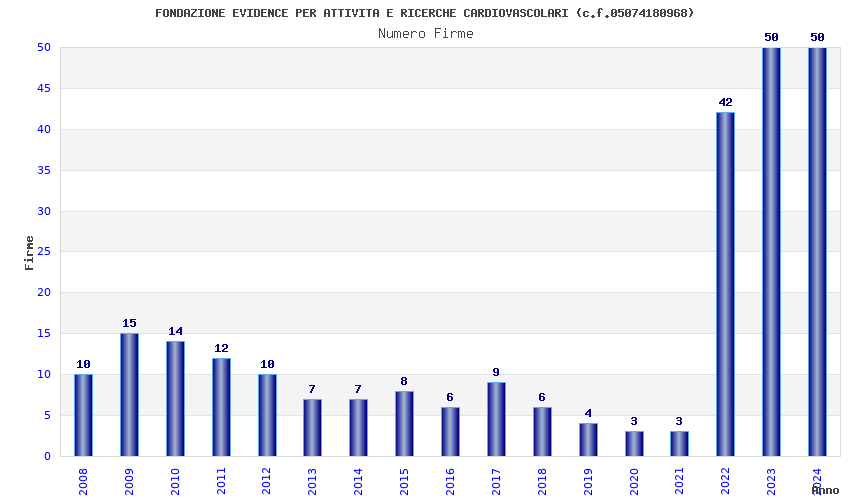The width and height of the screenshot is (850, 500).
Task: Select the bar for year 2020
Action: [634, 444]
